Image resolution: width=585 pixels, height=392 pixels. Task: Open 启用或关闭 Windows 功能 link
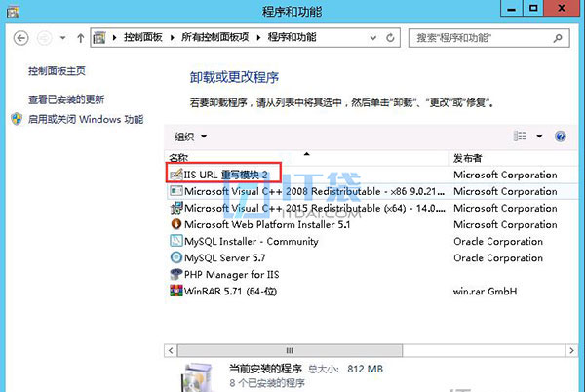coord(86,119)
